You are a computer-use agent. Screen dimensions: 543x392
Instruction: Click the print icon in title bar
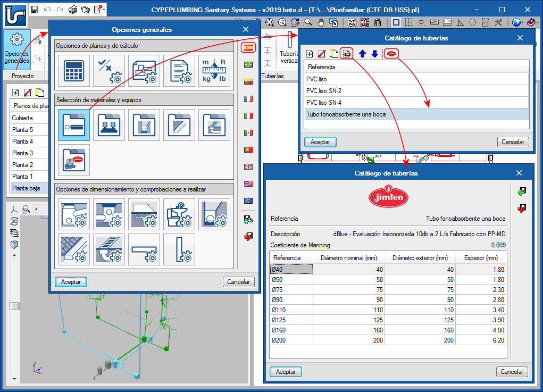point(73,10)
